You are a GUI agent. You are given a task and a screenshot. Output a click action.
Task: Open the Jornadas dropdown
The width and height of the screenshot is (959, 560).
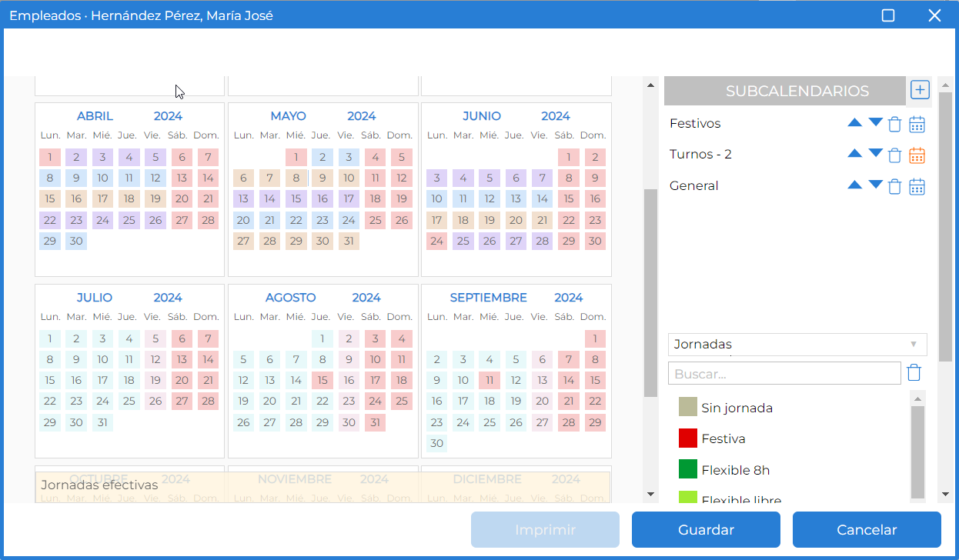[797, 344]
